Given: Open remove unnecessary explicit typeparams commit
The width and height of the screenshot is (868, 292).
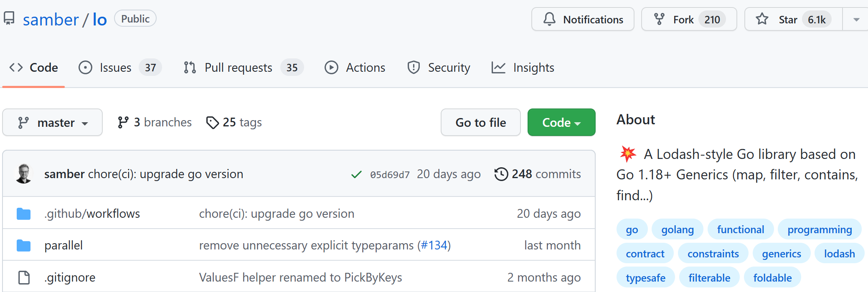Looking at the screenshot, I should pos(307,245).
